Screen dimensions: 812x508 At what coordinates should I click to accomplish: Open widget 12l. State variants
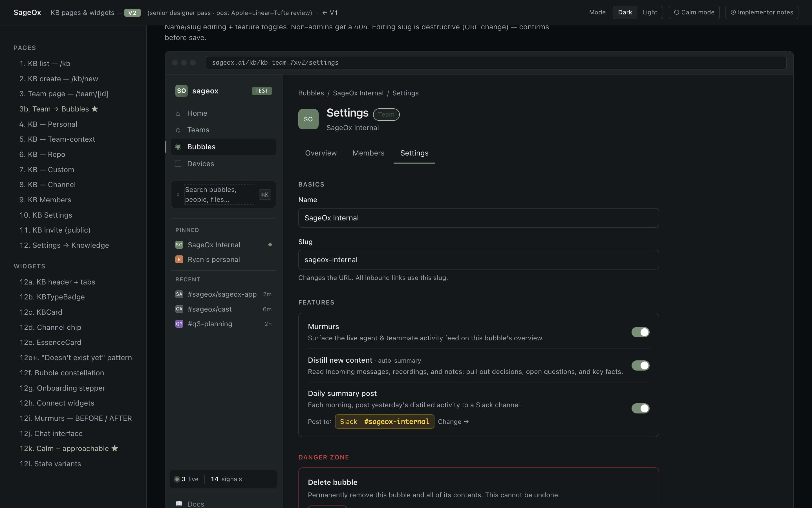click(50, 464)
